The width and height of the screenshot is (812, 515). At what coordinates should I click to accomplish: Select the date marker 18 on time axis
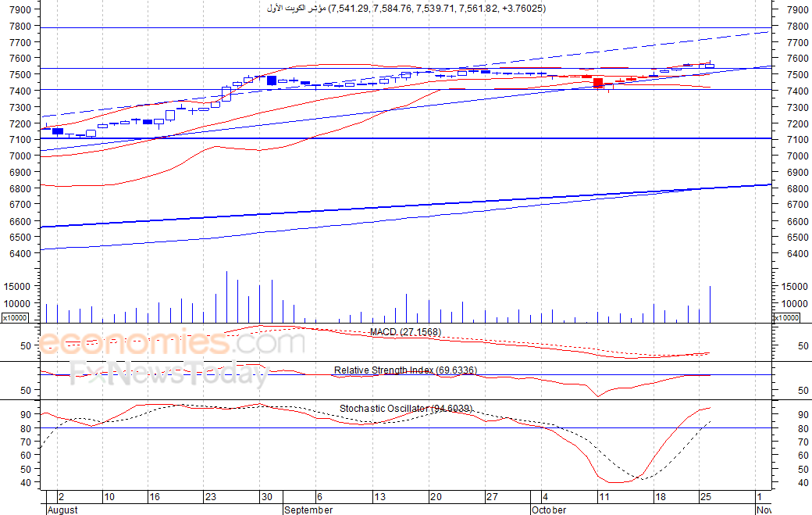[x=661, y=497]
